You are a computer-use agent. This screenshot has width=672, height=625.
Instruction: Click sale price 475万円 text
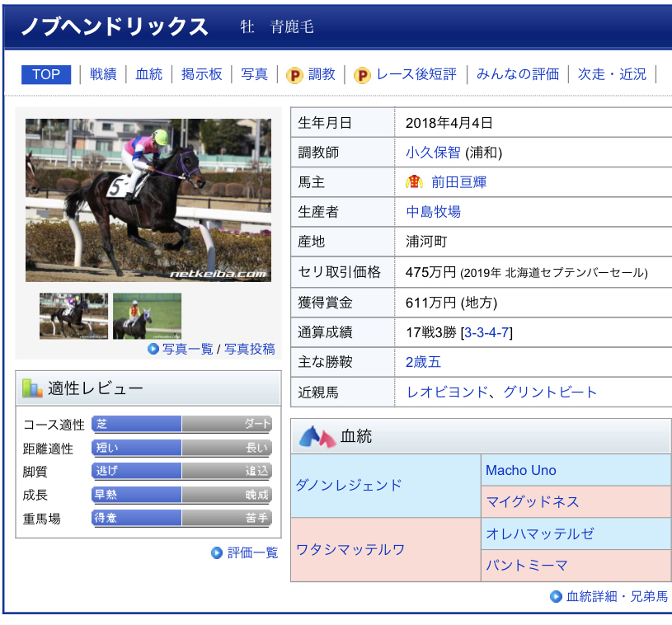tap(430, 272)
